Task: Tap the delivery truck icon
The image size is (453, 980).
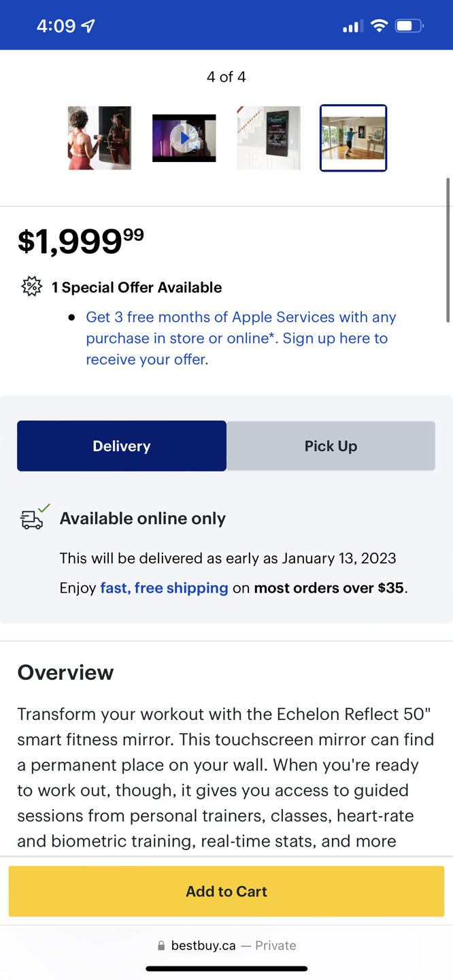Action: [x=32, y=519]
